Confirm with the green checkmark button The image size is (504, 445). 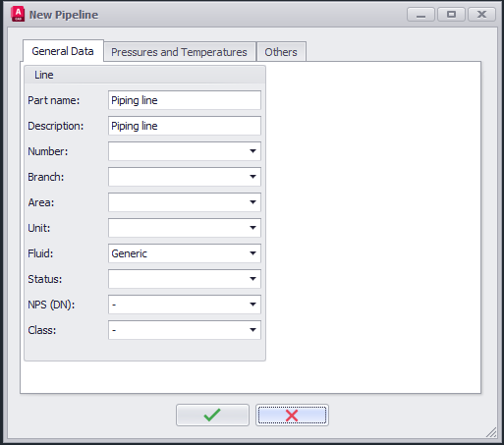tap(212, 415)
